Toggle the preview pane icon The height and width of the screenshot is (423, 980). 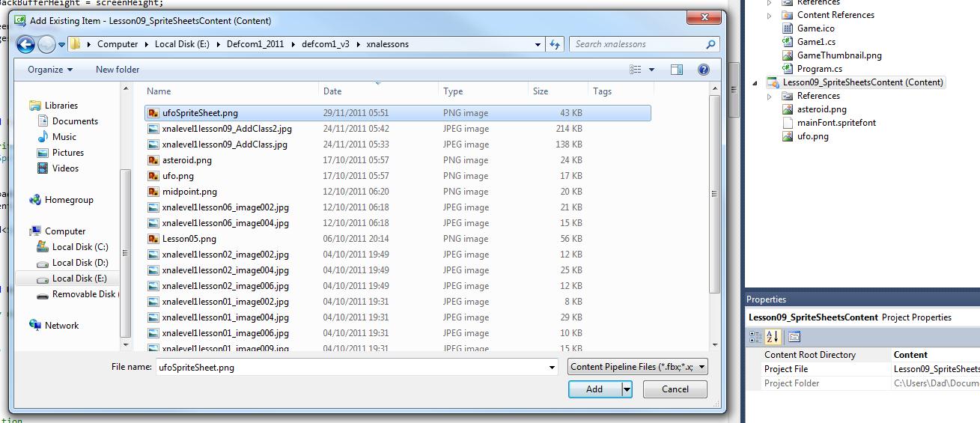click(x=677, y=70)
